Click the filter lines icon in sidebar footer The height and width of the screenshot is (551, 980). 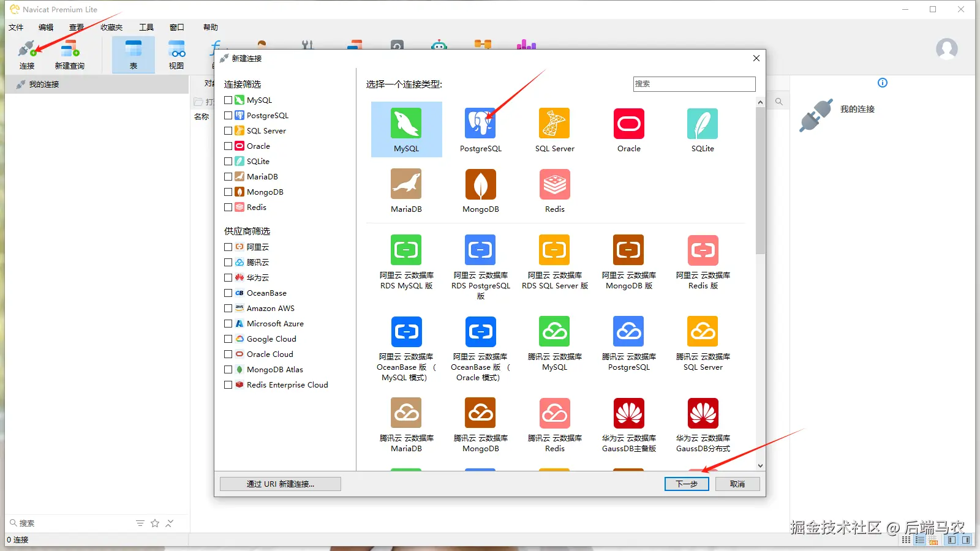[140, 523]
